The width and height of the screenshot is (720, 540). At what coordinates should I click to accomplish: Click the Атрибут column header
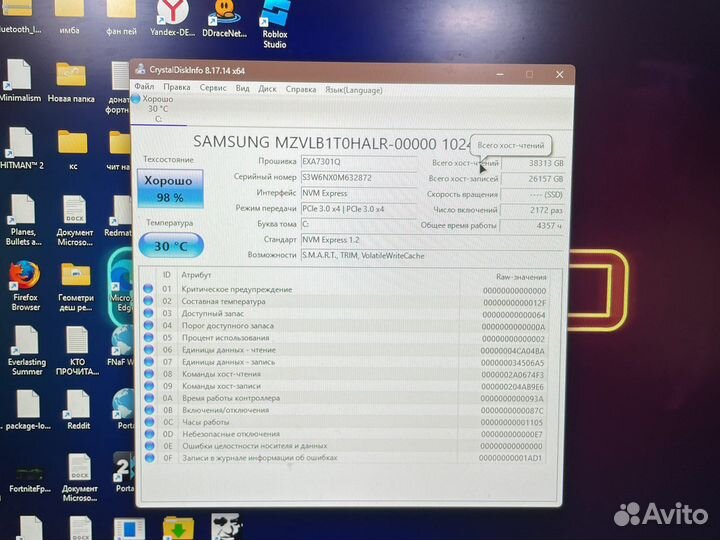coord(196,275)
